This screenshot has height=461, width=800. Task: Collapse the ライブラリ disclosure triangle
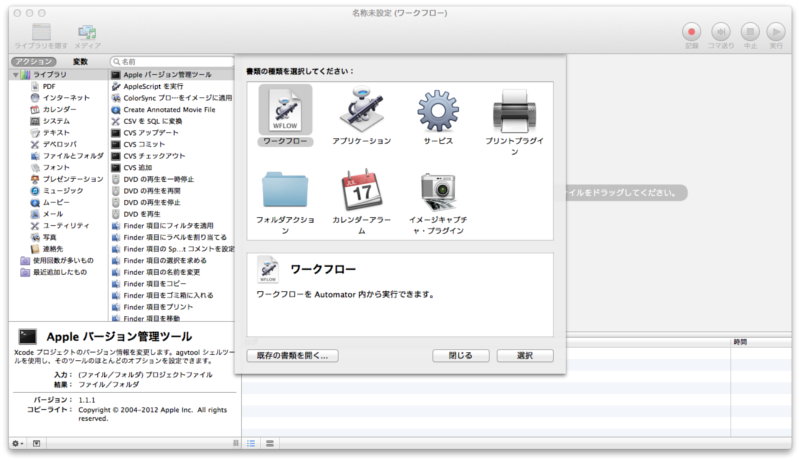[16, 75]
